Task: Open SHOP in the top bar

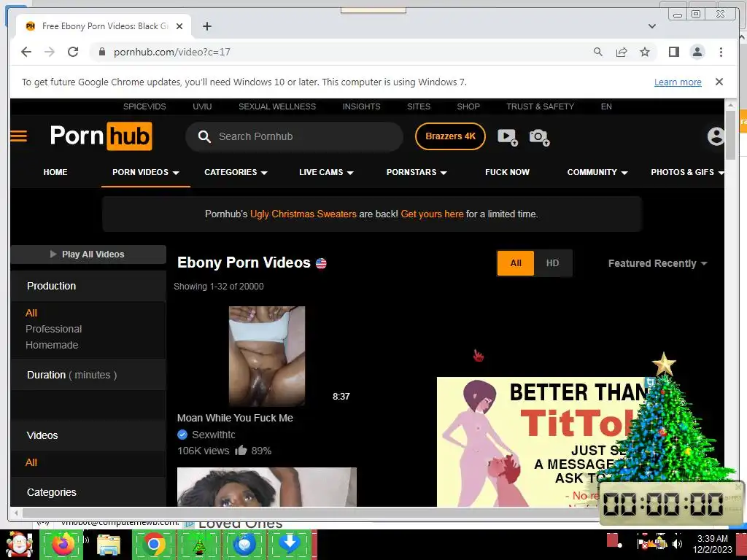Action: pos(468,106)
